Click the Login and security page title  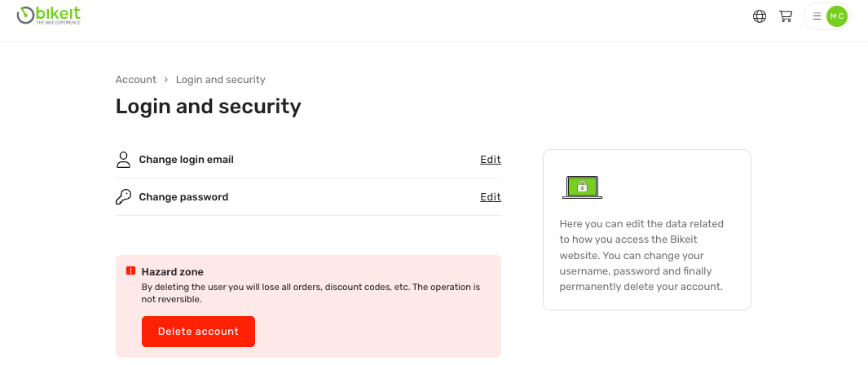[x=209, y=107]
